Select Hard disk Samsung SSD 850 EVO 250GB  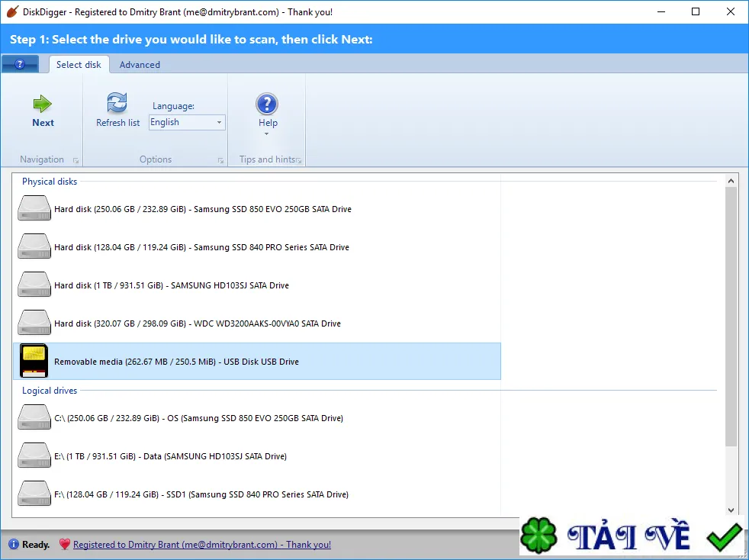[257, 209]
